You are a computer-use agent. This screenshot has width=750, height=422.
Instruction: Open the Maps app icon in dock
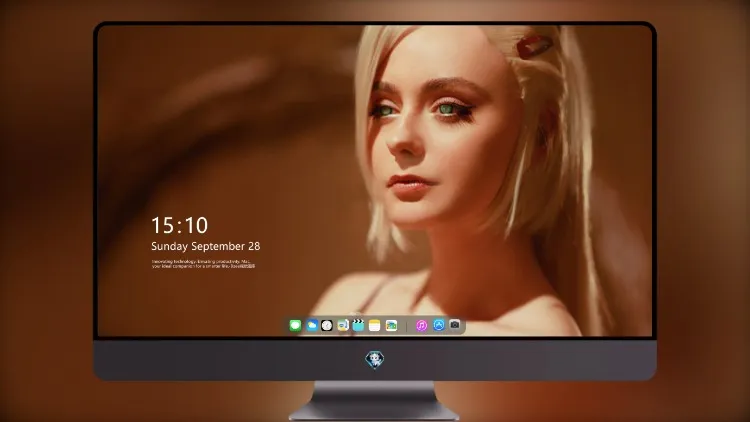pyautogui.click(x=343, y=325)
